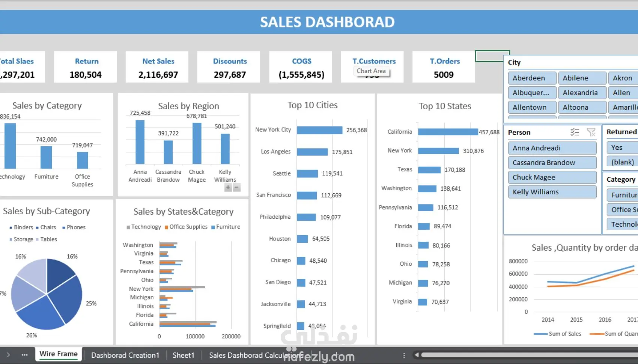
Task: Toggle Anna Andreadi in the Person slicer
Action: [552, 148]
